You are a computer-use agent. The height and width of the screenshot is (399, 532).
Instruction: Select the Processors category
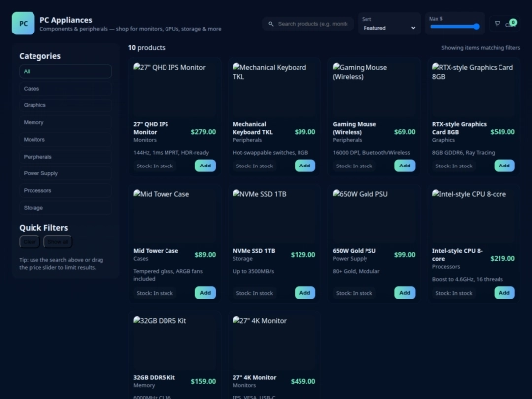pyautogui.click(x=65, y=190)
